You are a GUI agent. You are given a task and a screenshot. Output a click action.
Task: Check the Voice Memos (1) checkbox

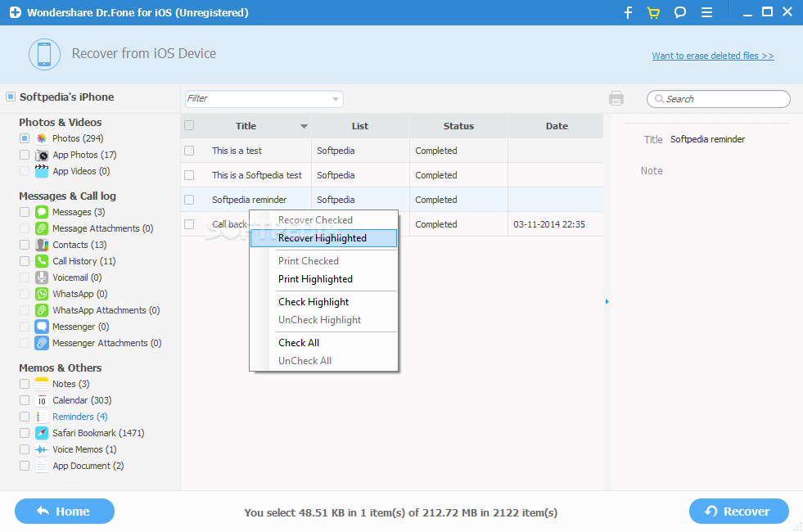click(25, 449)
